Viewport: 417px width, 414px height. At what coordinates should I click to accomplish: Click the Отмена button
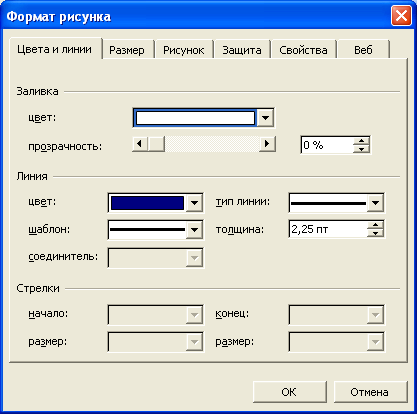click(369, 392)
